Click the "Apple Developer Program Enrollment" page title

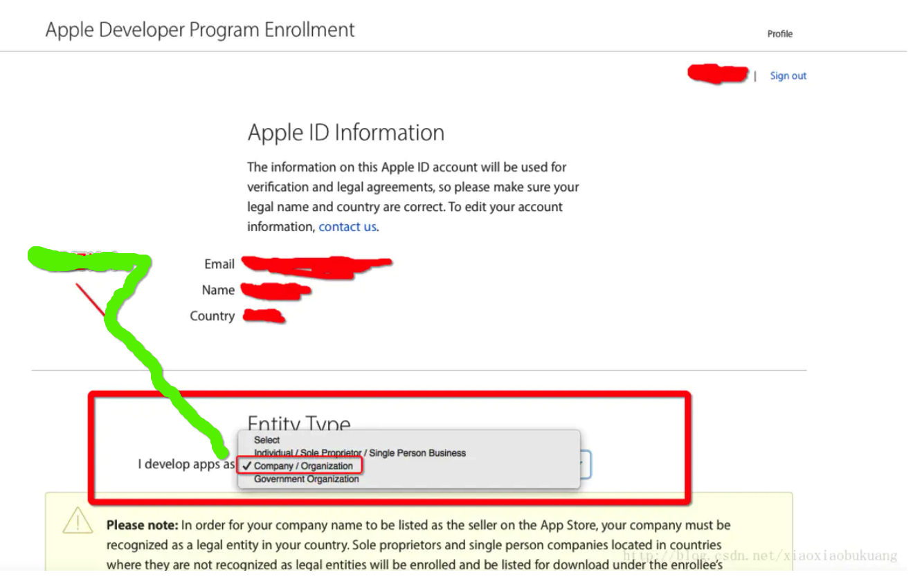pyautogui.click(x=200, y=30)
